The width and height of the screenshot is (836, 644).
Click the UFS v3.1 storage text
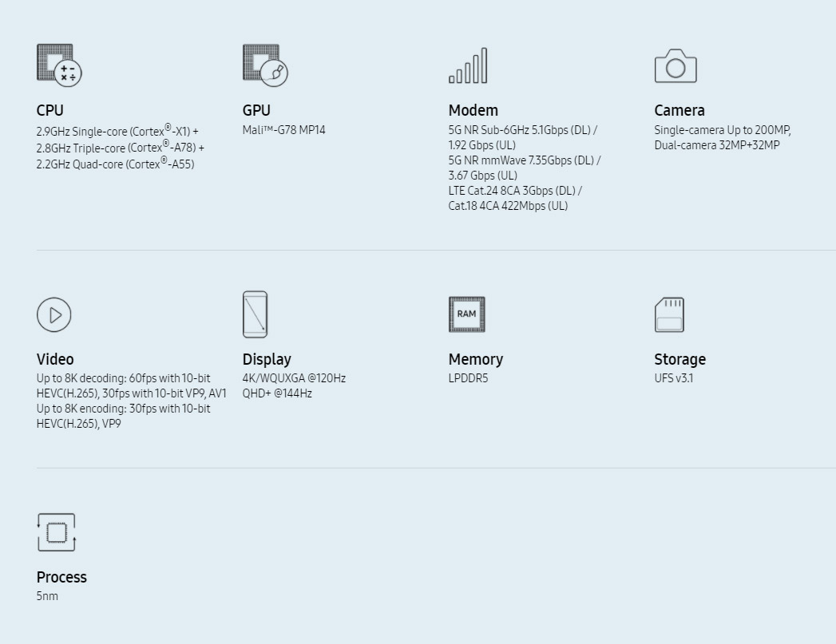[x=674, y=378]
